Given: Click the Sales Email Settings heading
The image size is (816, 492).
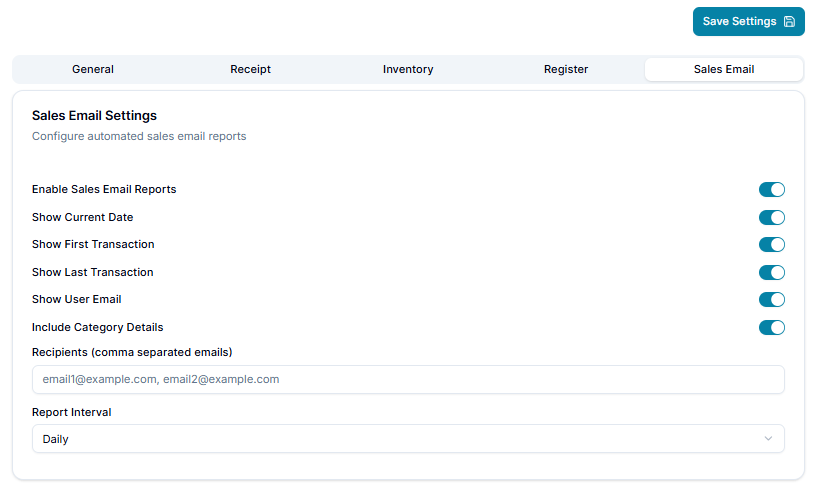Looking at the screenshot, I should [x=94, y=116].
